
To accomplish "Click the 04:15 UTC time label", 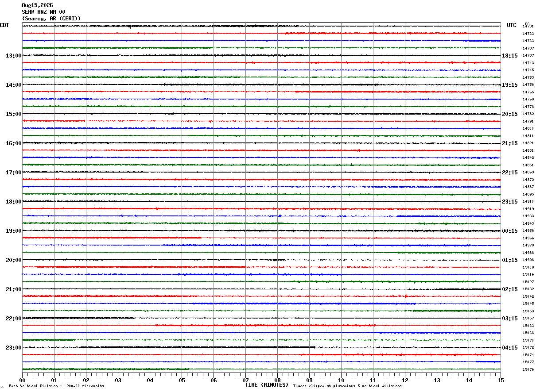I will [509, 348].
